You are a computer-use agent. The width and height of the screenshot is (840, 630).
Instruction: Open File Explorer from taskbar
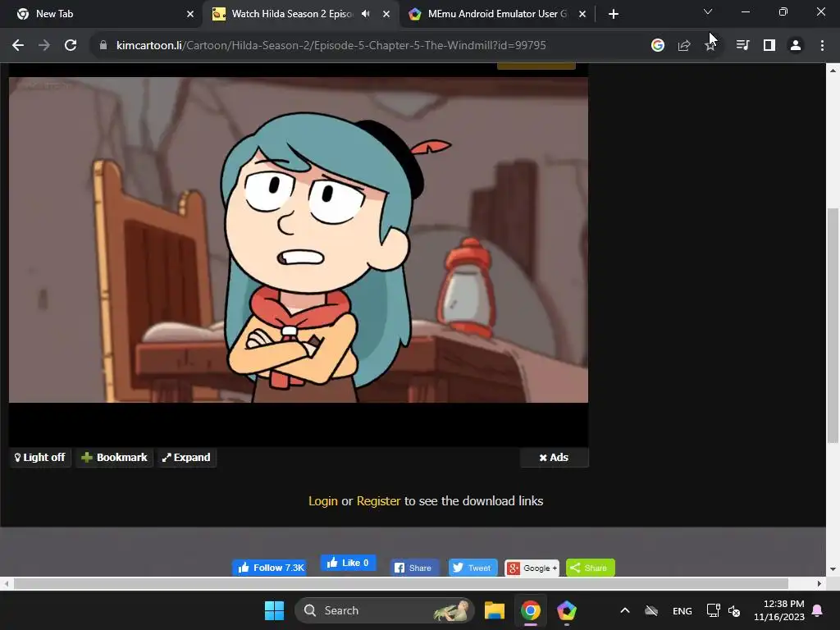pos(495,610)
